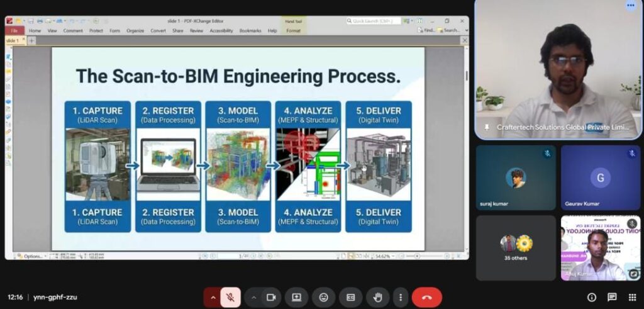Open the three-dot more options menu
Screen dimensions: 644x309
click(x=400, y=297)
